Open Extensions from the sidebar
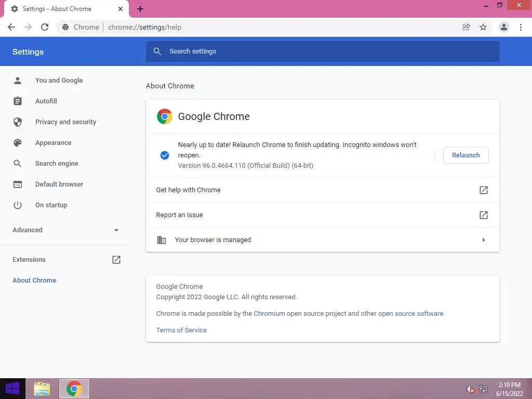This screenshot has height=399, width=532. click(x=29, y=260)
